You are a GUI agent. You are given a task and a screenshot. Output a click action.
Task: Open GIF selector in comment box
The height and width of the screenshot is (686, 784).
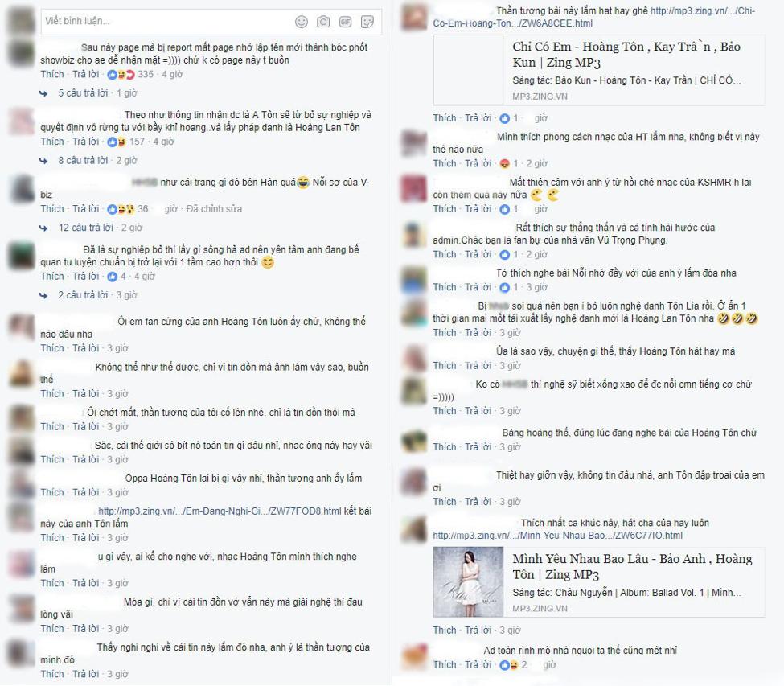coord(346,22)
